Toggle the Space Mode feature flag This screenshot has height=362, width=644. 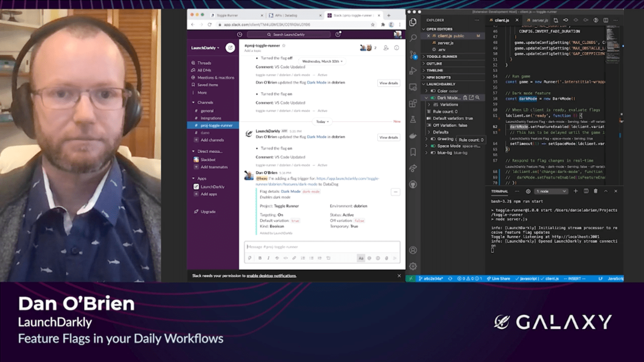433,146
